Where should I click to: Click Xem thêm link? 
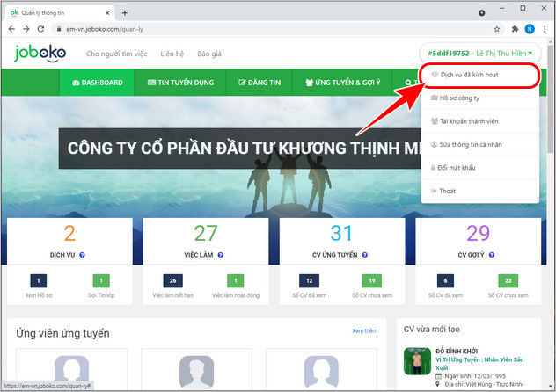coord(364,330)
